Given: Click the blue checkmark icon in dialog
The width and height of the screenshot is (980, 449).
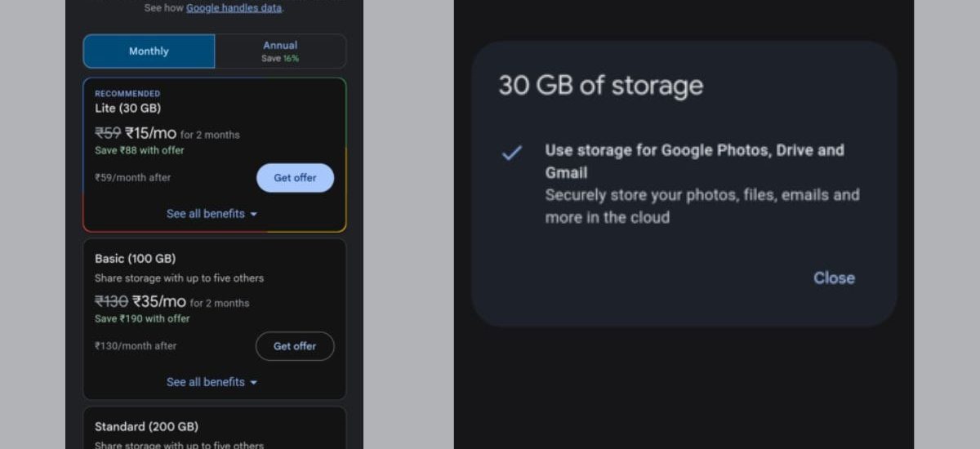Looking at the screenshot, I should click(511, 153).
